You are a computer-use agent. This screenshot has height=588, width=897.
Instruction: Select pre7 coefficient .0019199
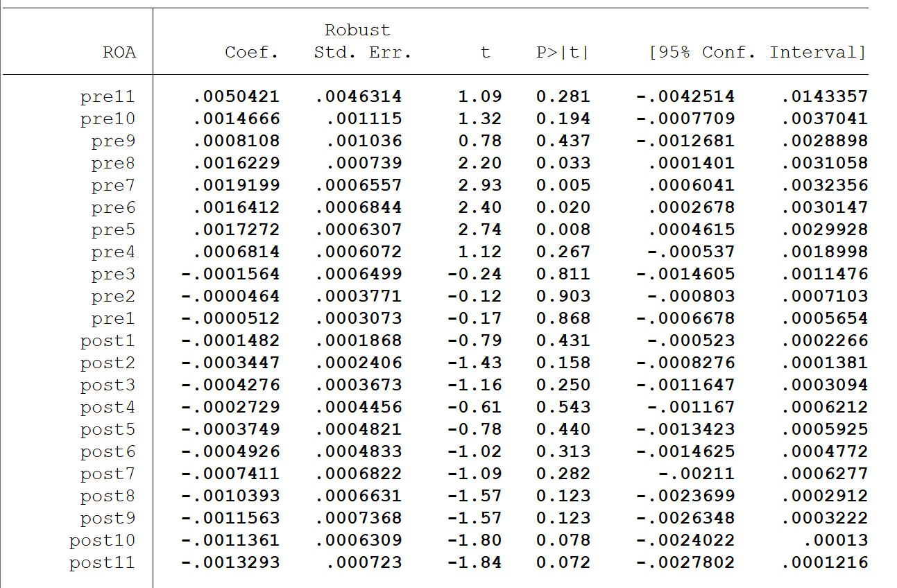(x=237, y=186)
